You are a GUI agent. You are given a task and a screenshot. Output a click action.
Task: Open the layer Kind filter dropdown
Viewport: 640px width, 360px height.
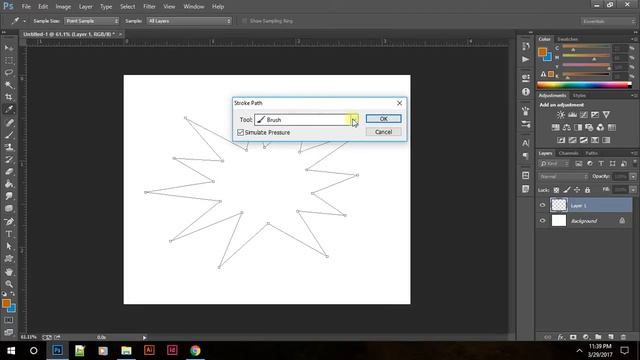[x=554, y=164]
